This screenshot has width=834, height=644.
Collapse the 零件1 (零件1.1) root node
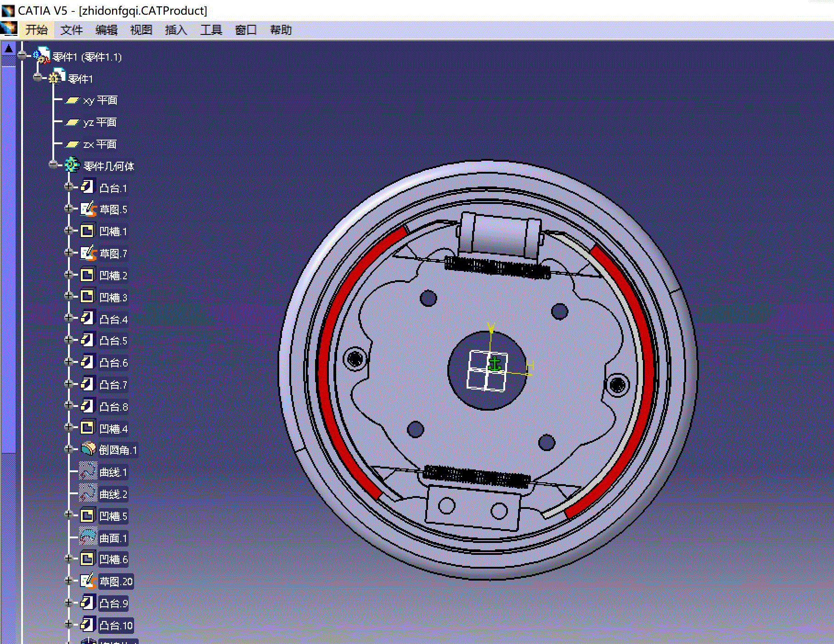pyautogui.click(x=22, y=56)
